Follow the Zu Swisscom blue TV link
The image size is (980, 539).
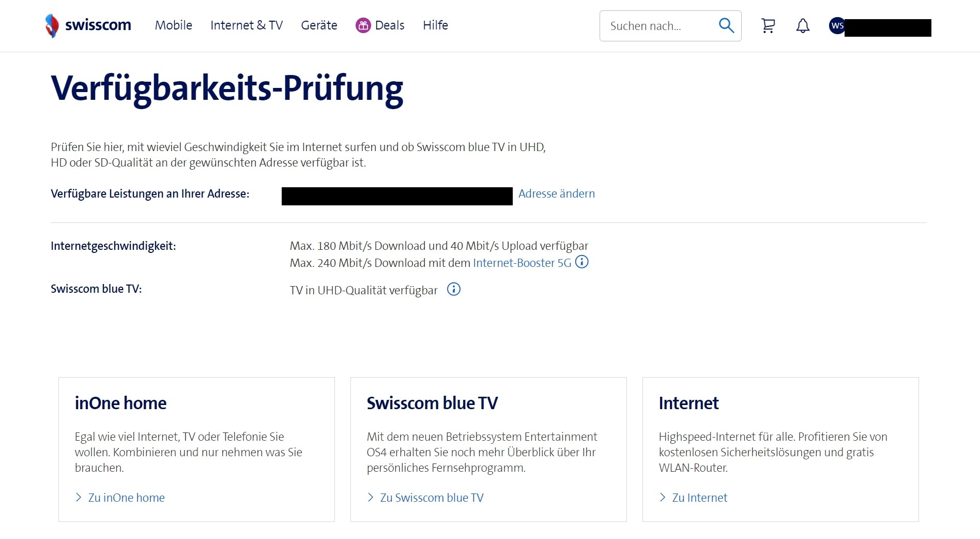432,498
